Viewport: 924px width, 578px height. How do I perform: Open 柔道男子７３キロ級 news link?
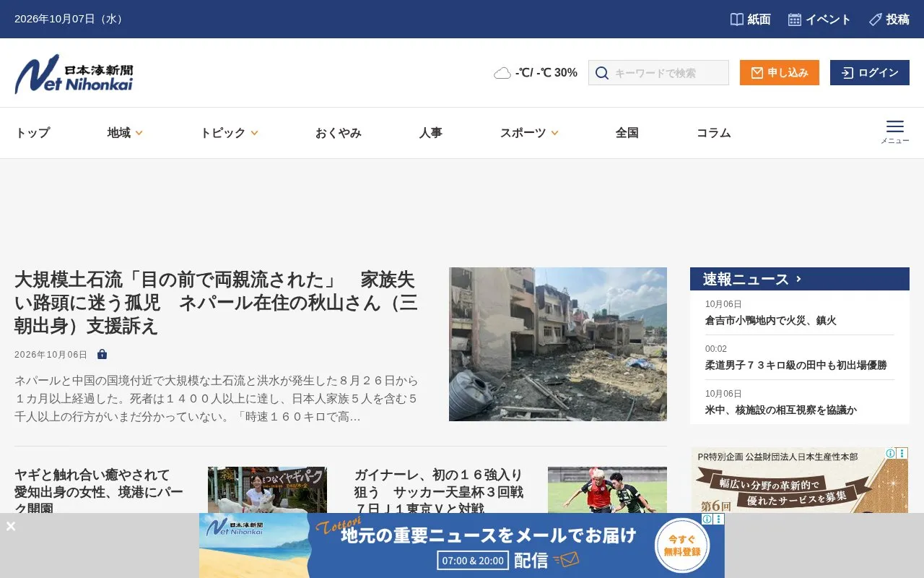tap(796, 365)
